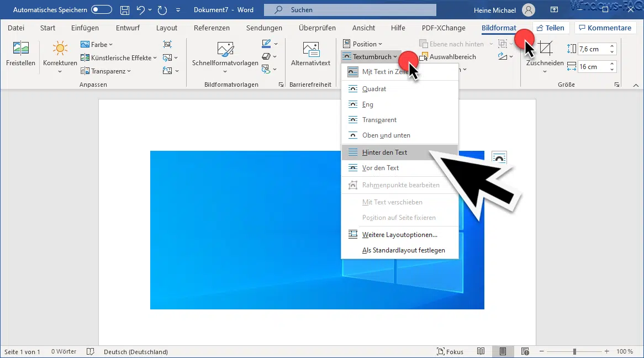The width and height of the screenshot is (644, 358).
Task: Select Als Standardlayout festlegen
Action: coord(400,250)
